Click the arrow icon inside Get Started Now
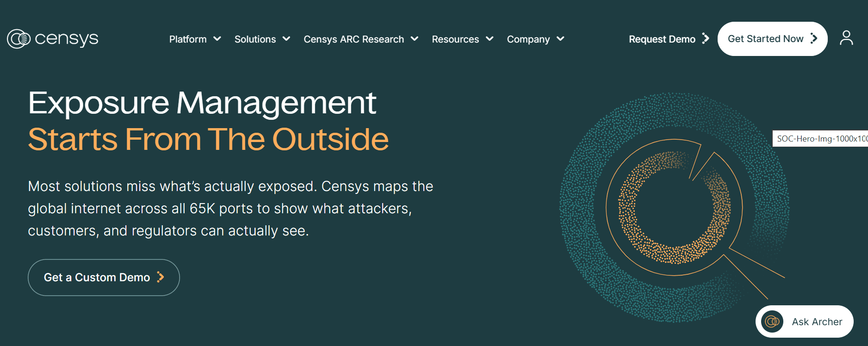 tap(814, 38)
